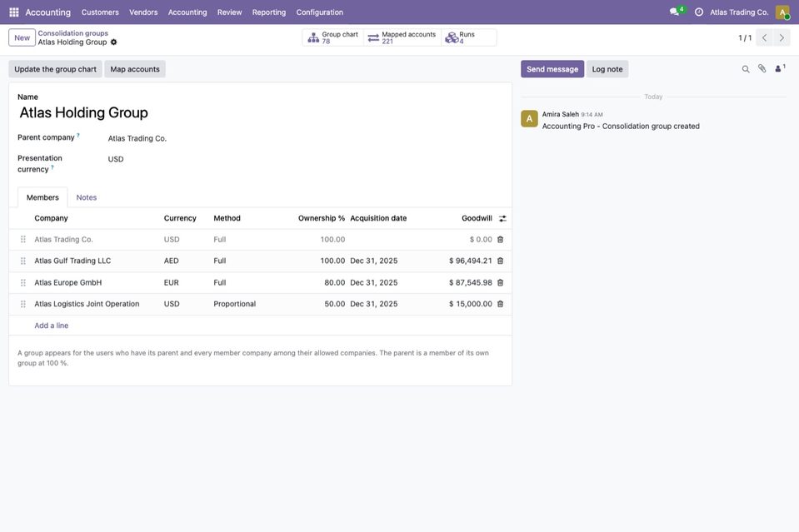Viewport: 799px width, 532px height.
Task: Open the company switcher Atlas Trading Co.
Action: pos(739,12)
